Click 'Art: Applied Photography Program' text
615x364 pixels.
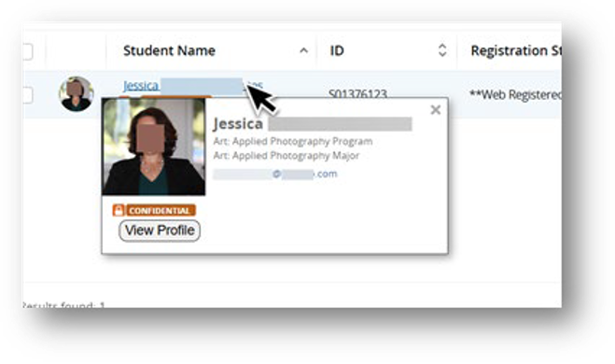[x=293, y=141]
